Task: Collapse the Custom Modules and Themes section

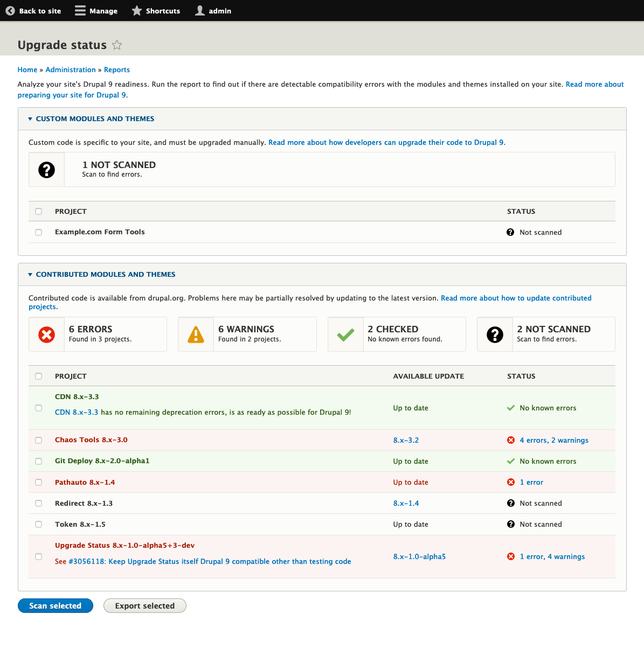Action: pyautogui.click(x=30, y=118)
